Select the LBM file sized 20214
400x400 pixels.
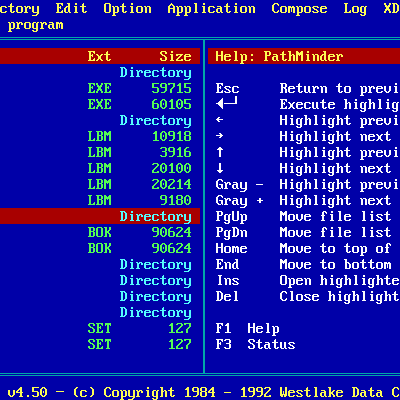[100, 184]
